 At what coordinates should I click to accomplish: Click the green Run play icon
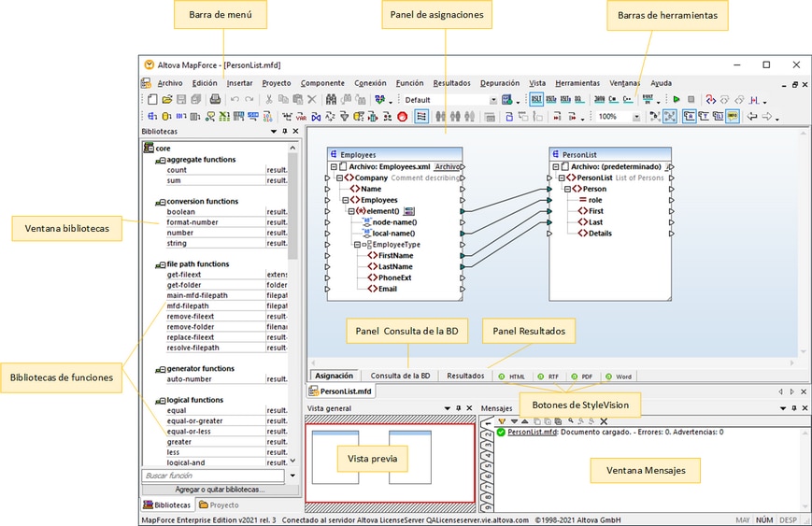(x=676, y=99)
